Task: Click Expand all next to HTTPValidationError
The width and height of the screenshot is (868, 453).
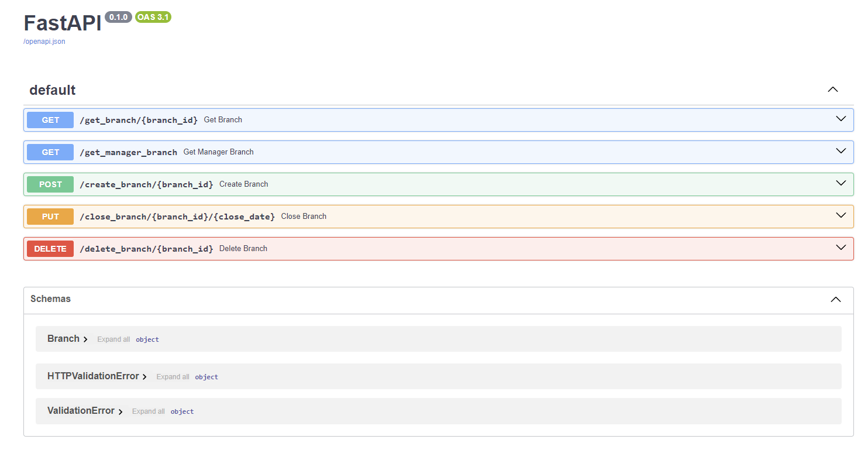Action: [173, 377]
